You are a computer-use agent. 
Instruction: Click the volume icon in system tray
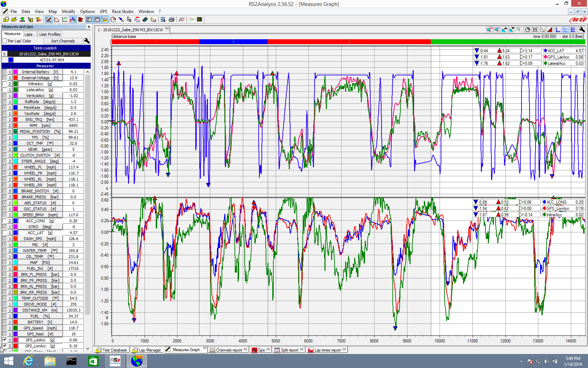(547, 361)
